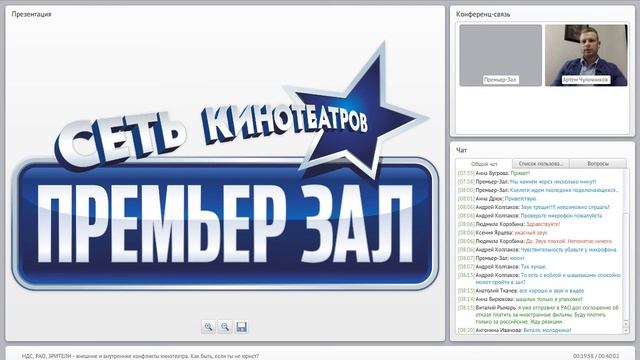The height and width of the screenshot is (360, 640).
Task: Click Антонина Иванова's message Виталя, молодчина!
Action: click(x=547, y=330)
